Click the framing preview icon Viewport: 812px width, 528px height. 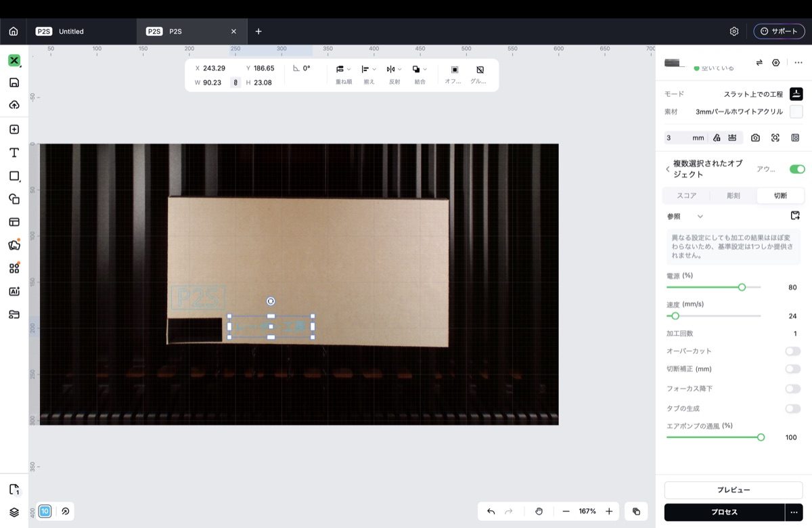click(x=795, y=137)
